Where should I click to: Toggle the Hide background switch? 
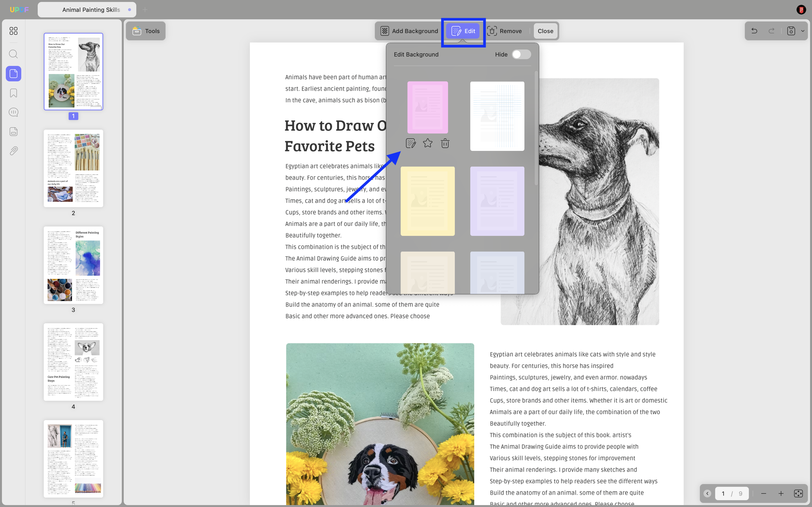[x=521, y=54]
